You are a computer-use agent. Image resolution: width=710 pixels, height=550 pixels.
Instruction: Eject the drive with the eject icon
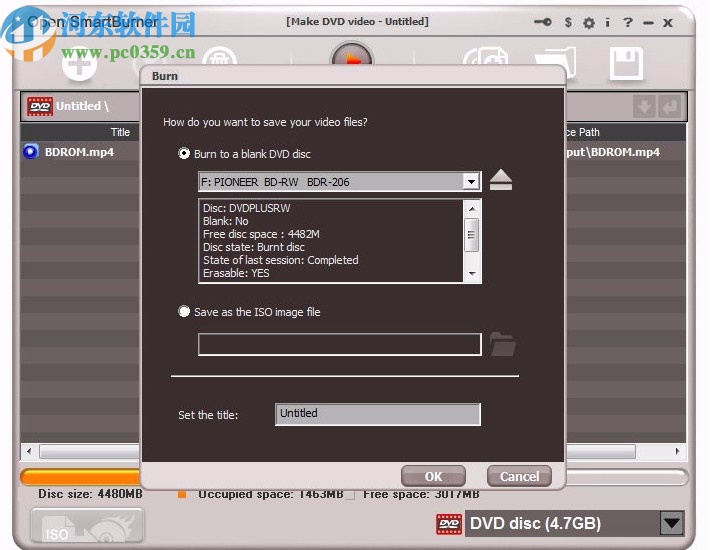tap(501, 180)
